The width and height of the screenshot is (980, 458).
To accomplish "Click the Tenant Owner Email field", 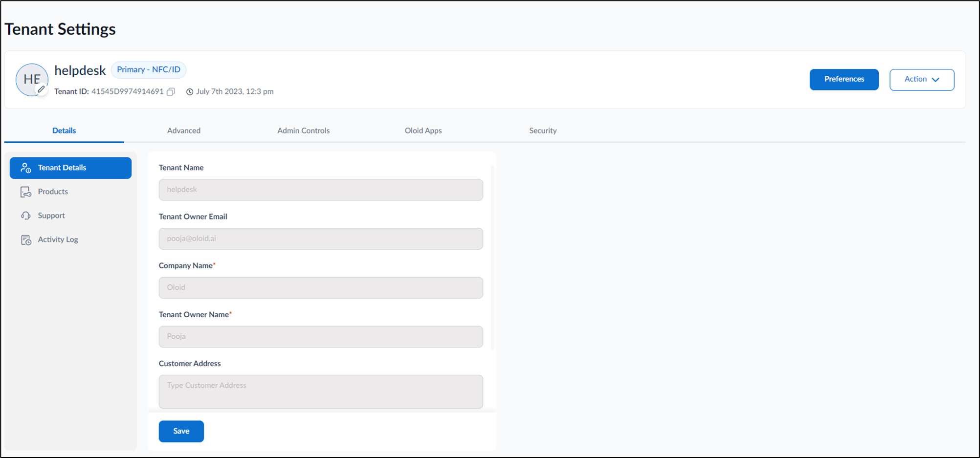I will coord(321,239).
